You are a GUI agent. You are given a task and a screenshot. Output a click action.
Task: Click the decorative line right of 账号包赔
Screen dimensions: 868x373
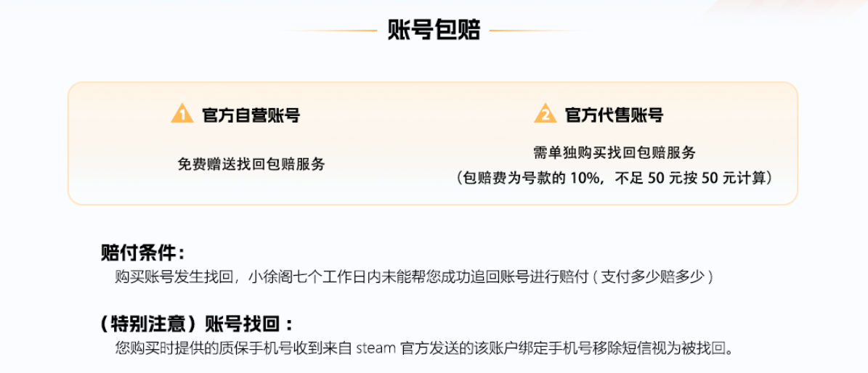tap(537, 30)
